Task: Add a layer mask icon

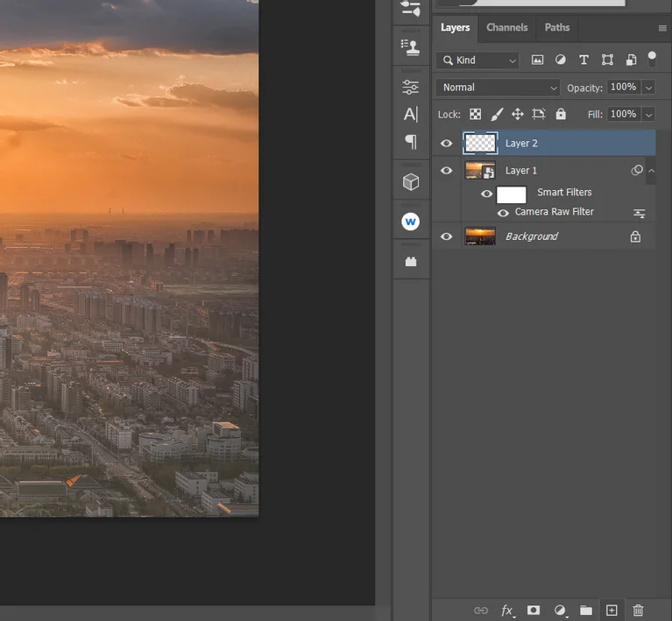Action: click(534, 610)
